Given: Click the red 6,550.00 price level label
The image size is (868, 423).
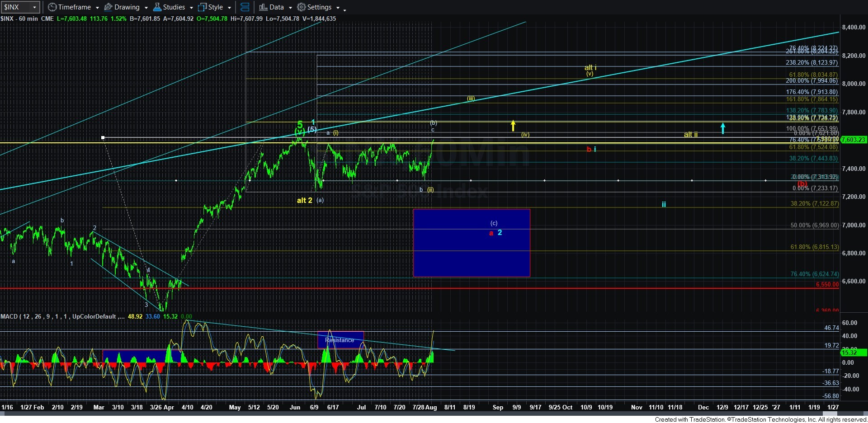Looking at the screenshot, I should [x=827, y=285].
